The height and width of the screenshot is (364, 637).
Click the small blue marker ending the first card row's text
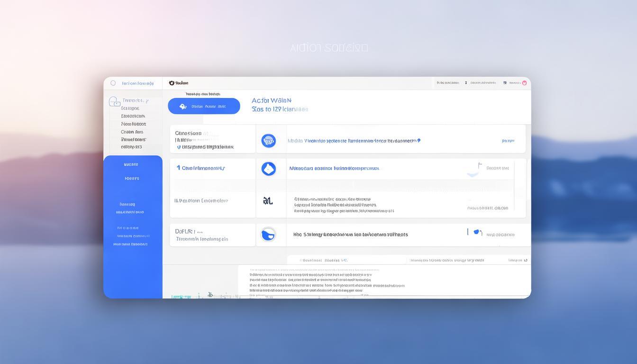pyautogui.click(x=419, y=140)
